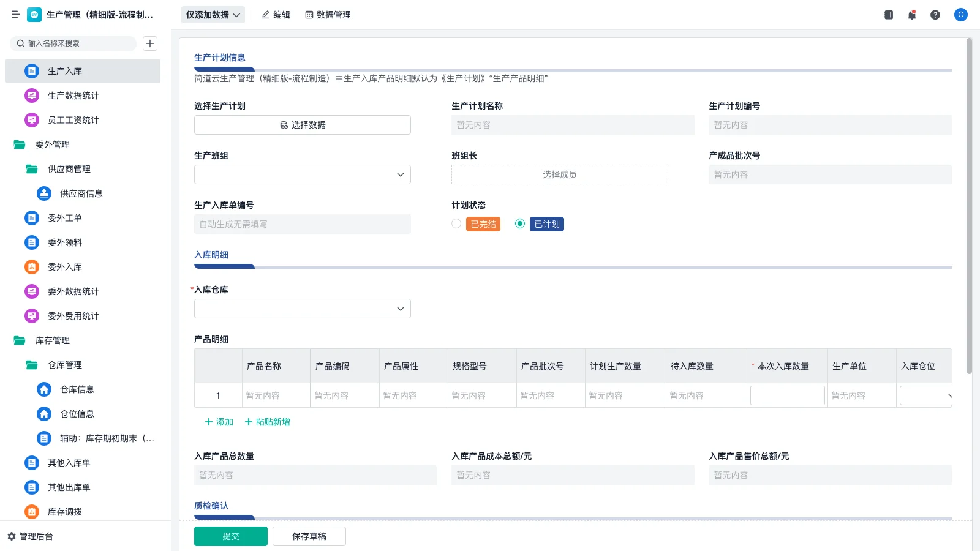Click 编辑 in the top toolbar
This screenshot has height=551, width=980.
276,15
